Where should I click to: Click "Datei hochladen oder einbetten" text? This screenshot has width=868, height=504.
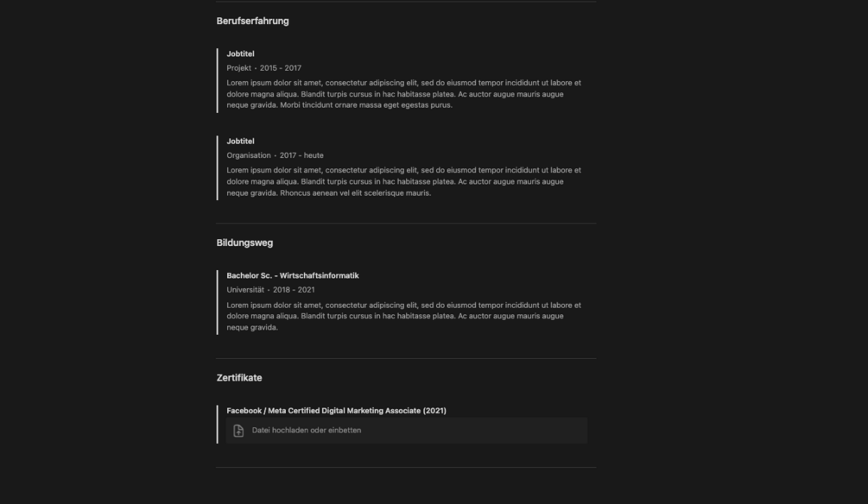(x=307, y=431)
